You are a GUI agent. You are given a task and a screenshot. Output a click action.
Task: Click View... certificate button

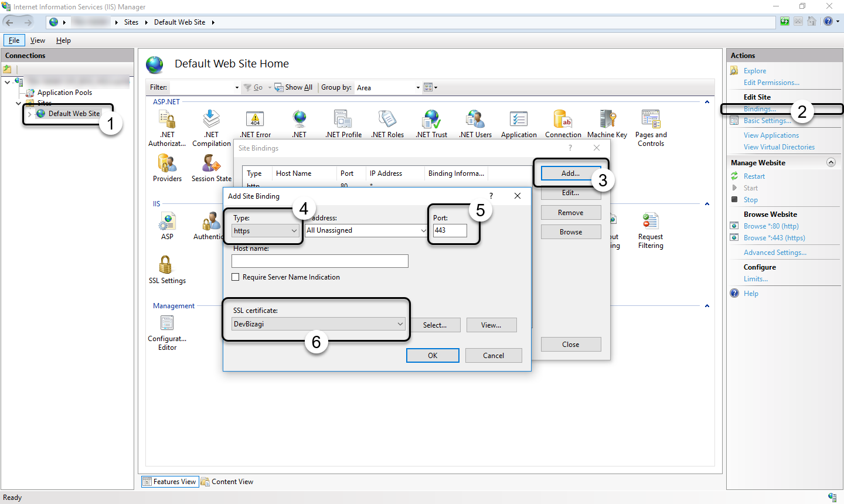[491, 325]
